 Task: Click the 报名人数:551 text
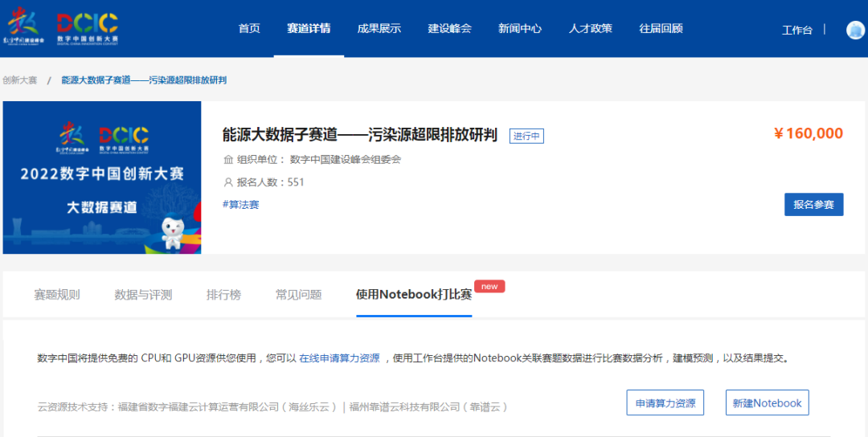point(271,182)
